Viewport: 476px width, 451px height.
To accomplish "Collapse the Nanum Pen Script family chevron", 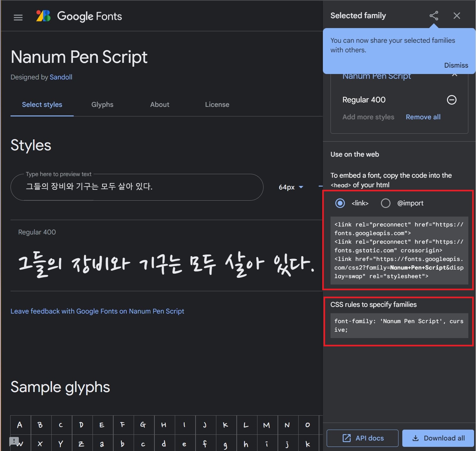I will tap(455, 76).
